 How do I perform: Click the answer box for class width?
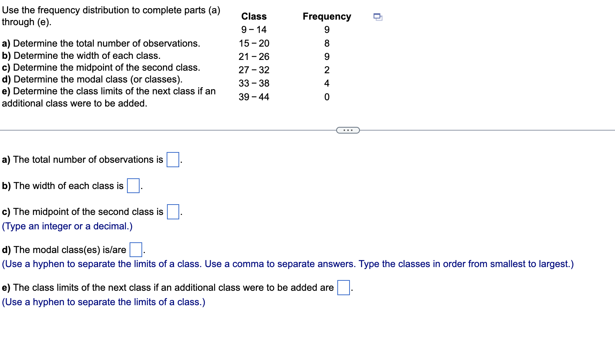(x=133, y=186)
